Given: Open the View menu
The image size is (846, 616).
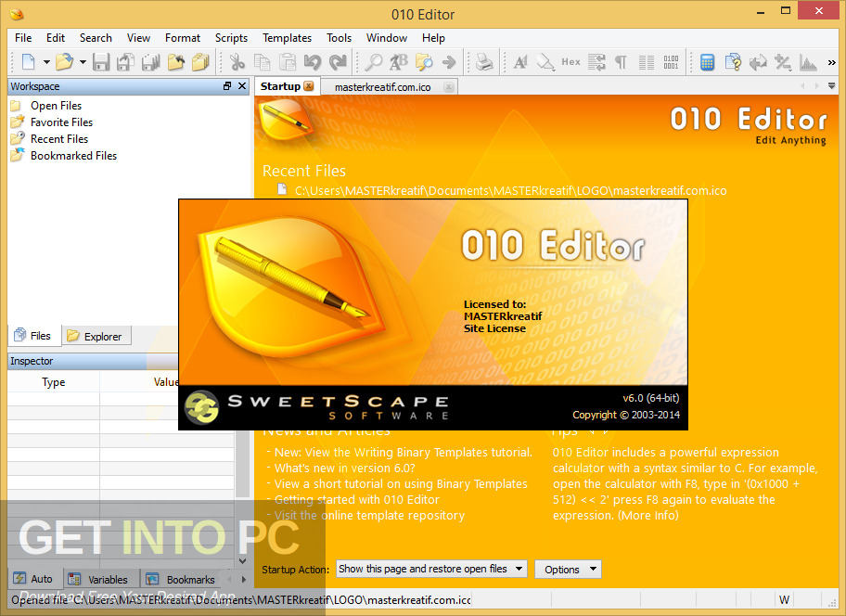Looking at the screenshot, I should (138, 38).
